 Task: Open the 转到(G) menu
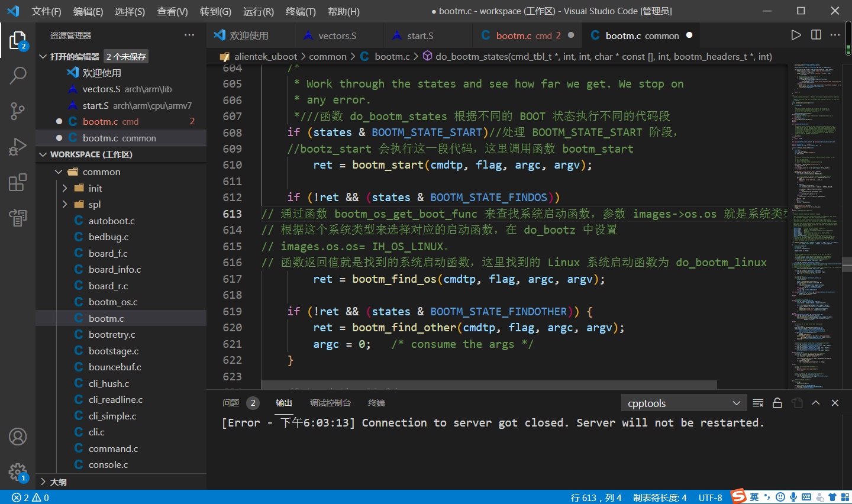[215, 11]
